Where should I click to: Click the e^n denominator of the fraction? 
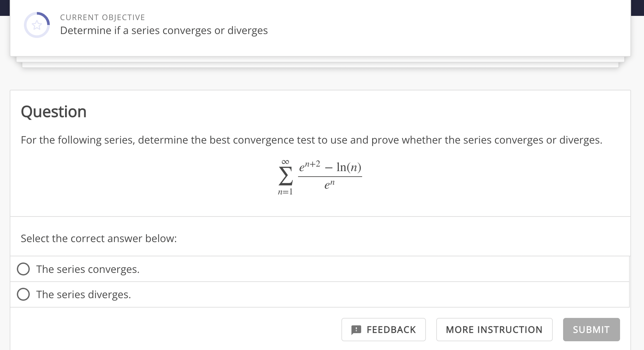point(329,185)
